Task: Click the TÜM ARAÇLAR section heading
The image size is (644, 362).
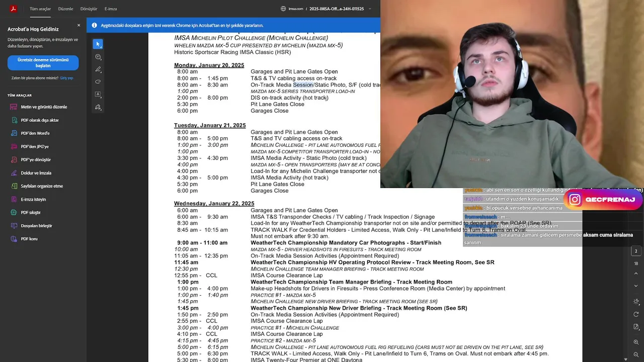Action: click(x=20, y=96)
